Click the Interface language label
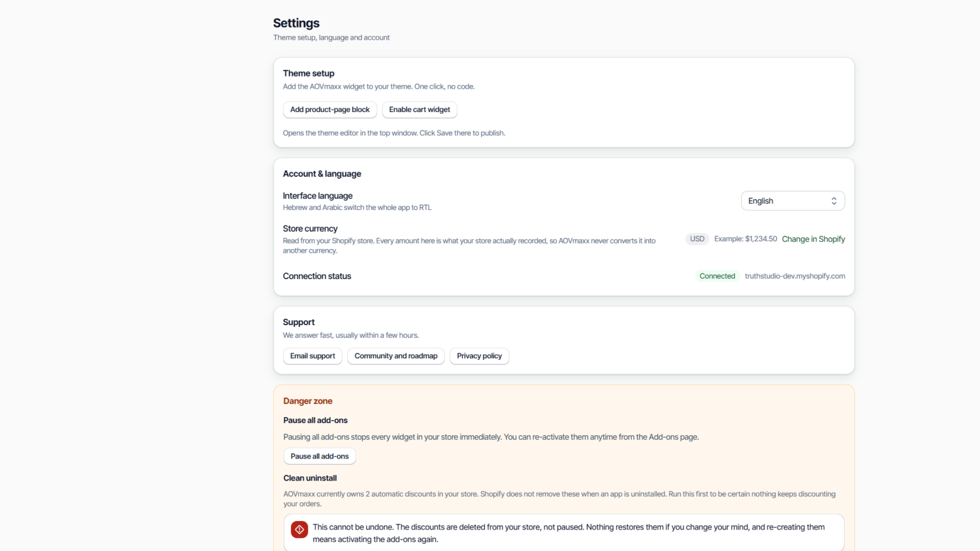The height and width of the screenshot is (551, 980). (x=318, y=196)
